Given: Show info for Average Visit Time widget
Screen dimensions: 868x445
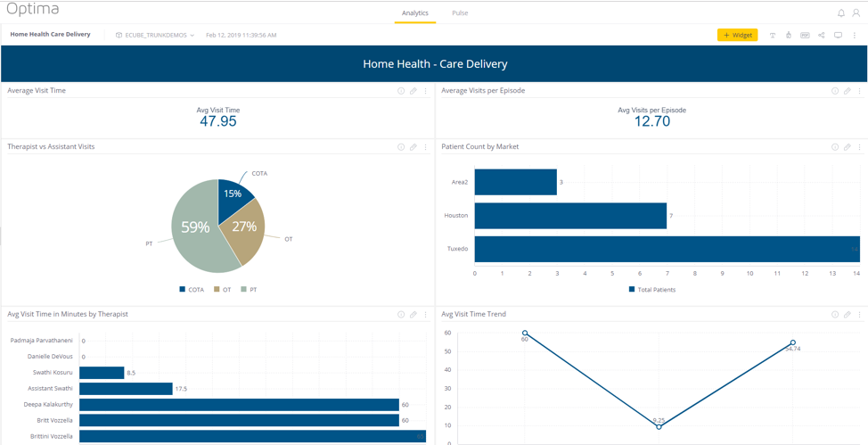Looking at the screenshot, I should click(x=401, y=91).
